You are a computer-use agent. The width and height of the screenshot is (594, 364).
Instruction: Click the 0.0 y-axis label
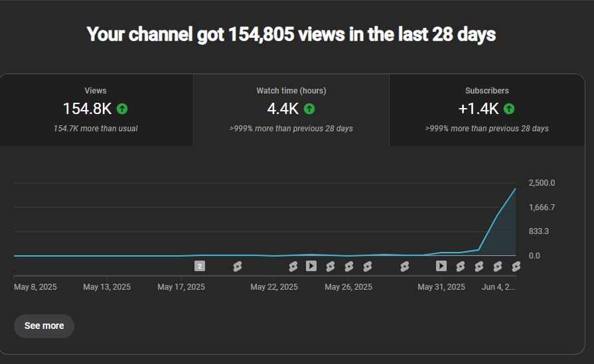point(534,256)
